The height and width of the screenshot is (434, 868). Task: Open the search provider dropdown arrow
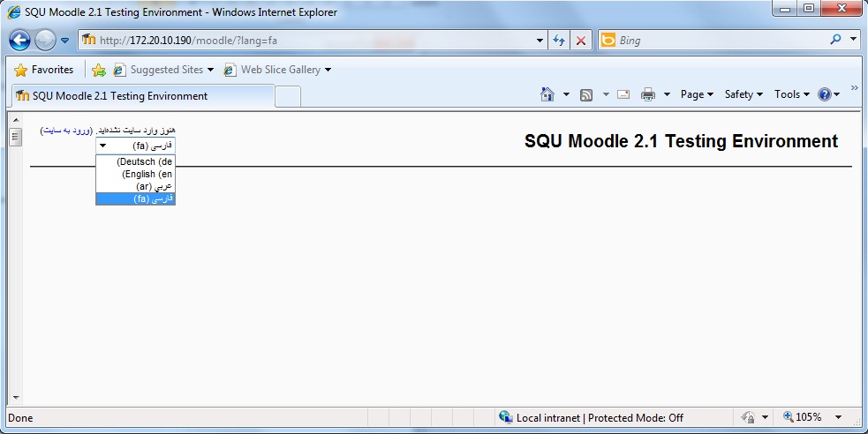tap(853, 39)
